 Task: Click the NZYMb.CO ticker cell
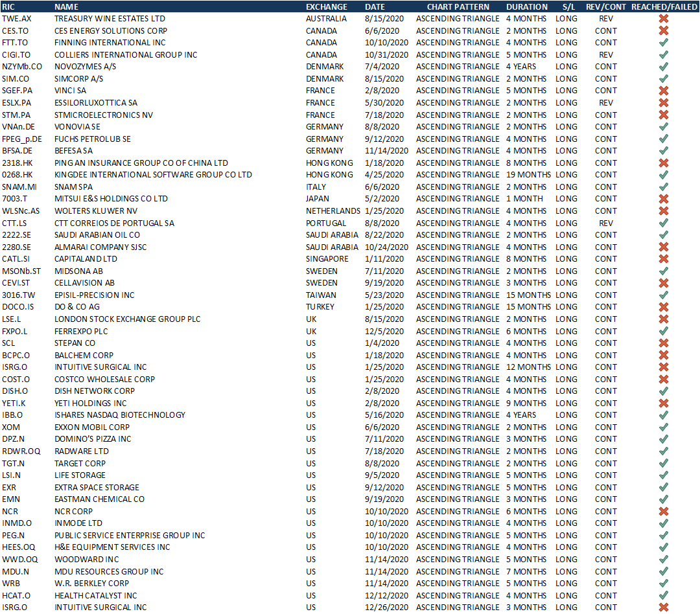(x=22, y=67)
